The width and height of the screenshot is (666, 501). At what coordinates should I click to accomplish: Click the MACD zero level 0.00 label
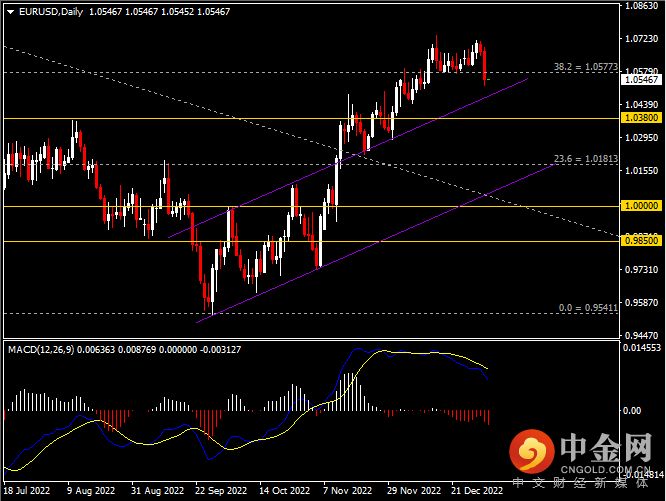(631, 410)
